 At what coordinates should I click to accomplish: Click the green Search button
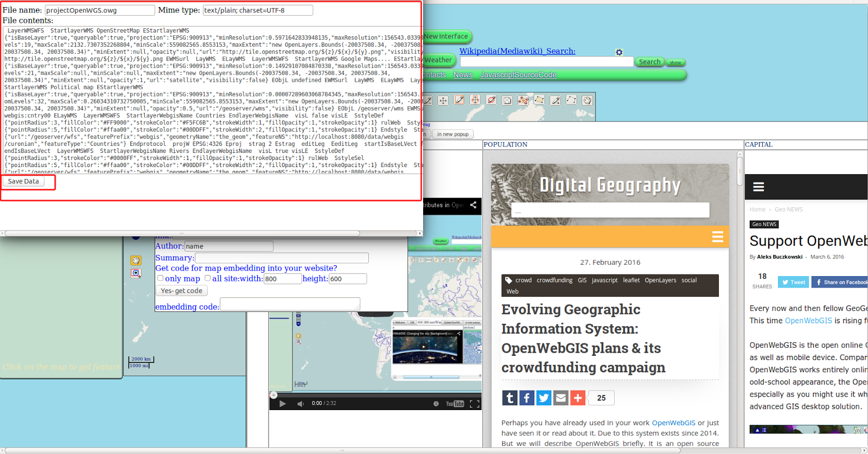[x=649, y=62]
